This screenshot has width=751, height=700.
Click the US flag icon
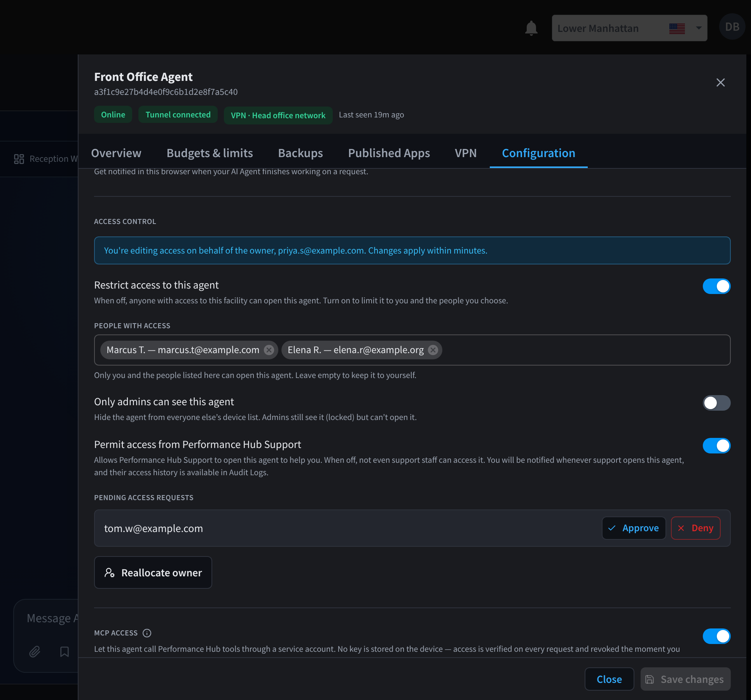click(677, 28)
